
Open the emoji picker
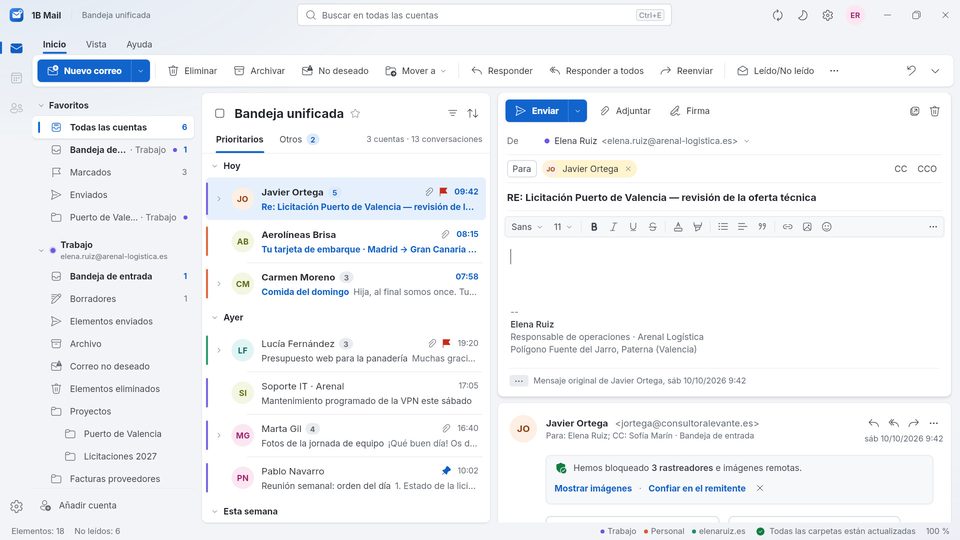pos(827,227)
